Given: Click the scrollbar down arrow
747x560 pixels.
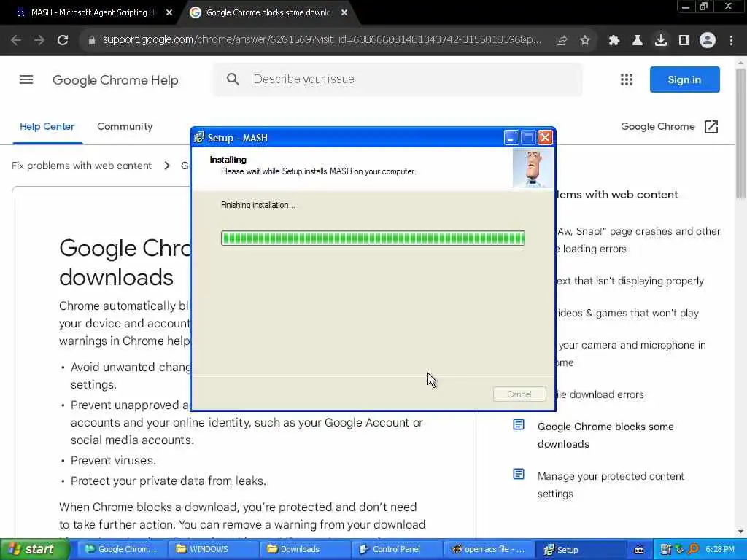Looking at the screenshot, I should [x=740, y=532].
